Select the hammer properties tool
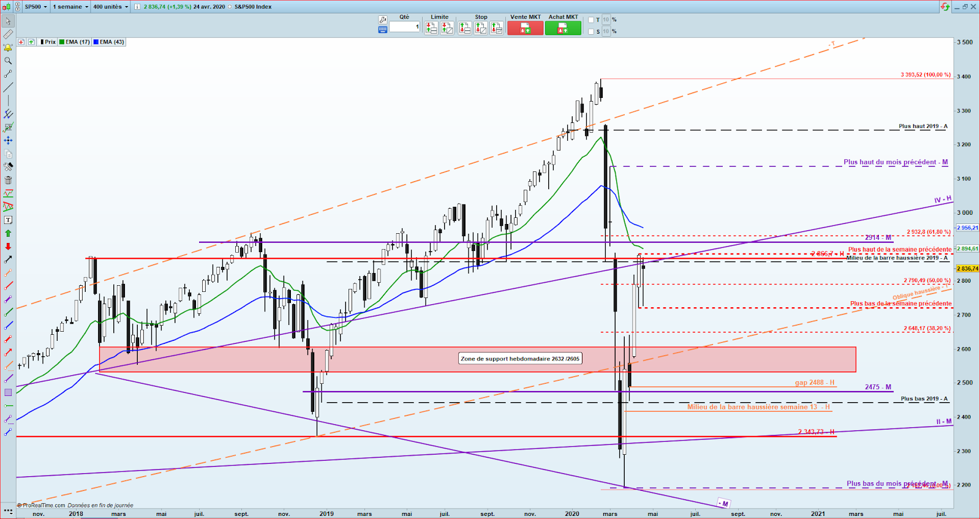980x519 pixels. pyautogui.click(x=8, y=166)
